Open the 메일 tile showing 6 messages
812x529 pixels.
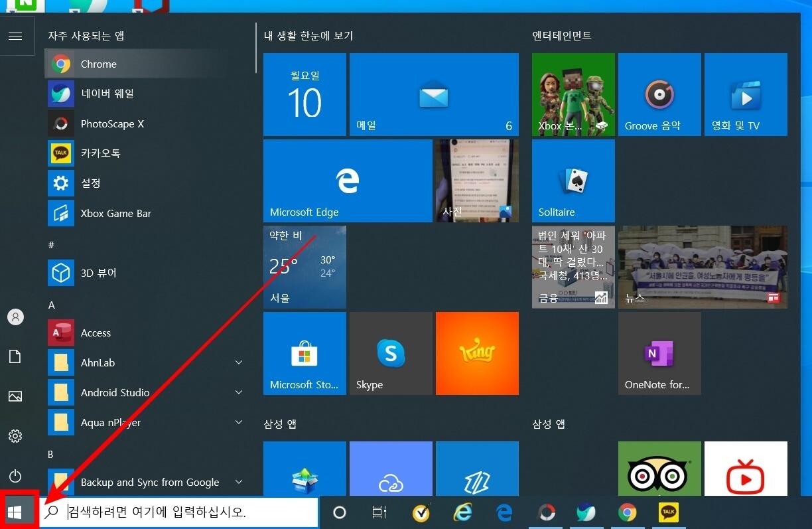(434, 94)
